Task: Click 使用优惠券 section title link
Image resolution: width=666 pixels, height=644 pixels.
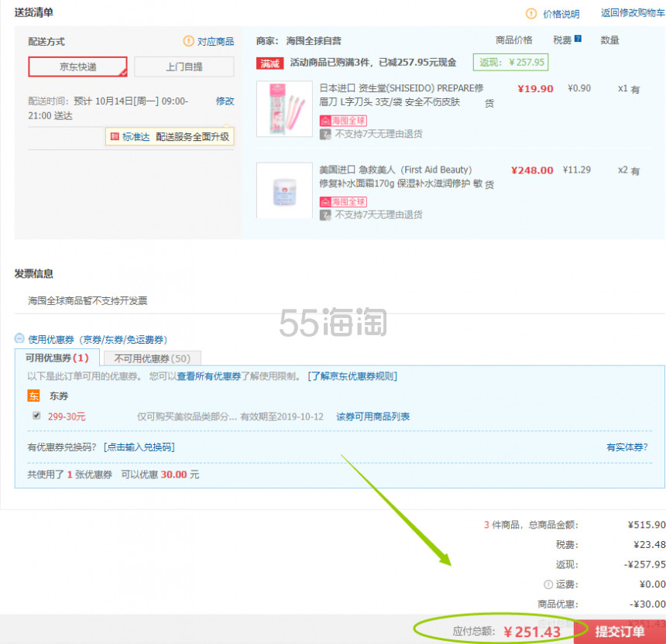Action: click(98, 339)
